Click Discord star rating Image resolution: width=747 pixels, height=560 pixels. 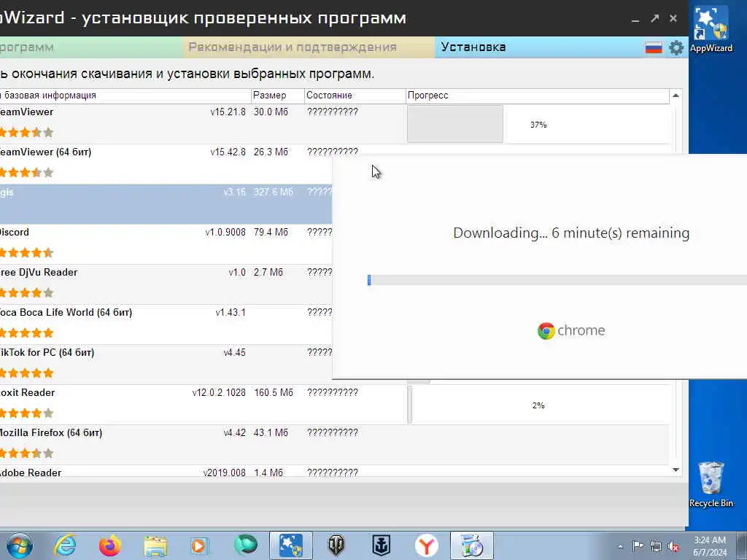click(27, 252)
